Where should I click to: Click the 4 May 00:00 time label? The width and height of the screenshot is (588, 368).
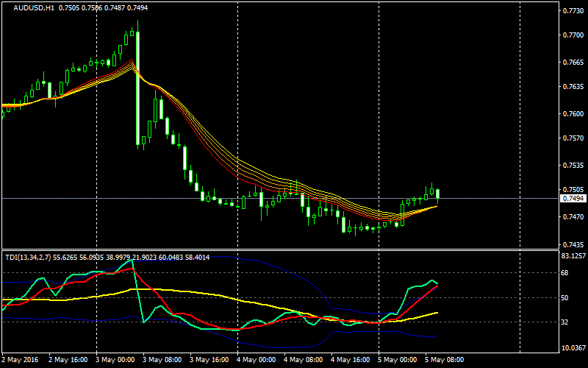(256, 360)
